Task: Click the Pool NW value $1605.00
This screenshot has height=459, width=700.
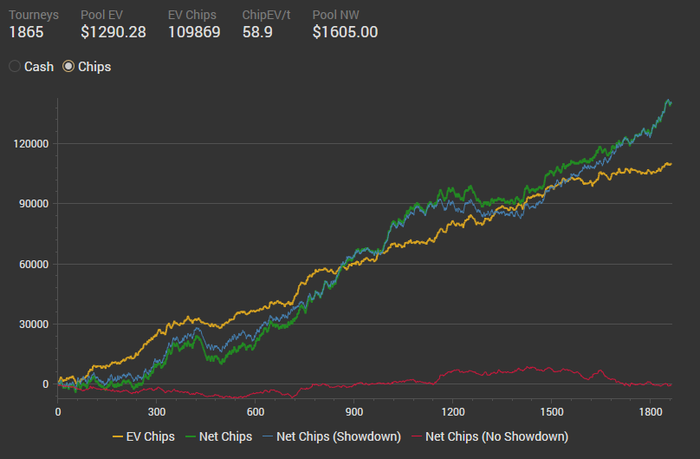Action: tap(345, 32)
